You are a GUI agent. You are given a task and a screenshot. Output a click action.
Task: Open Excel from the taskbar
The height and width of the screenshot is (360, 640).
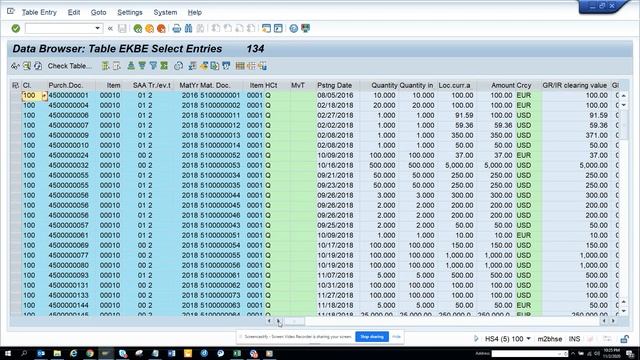(x=237, y=353)
